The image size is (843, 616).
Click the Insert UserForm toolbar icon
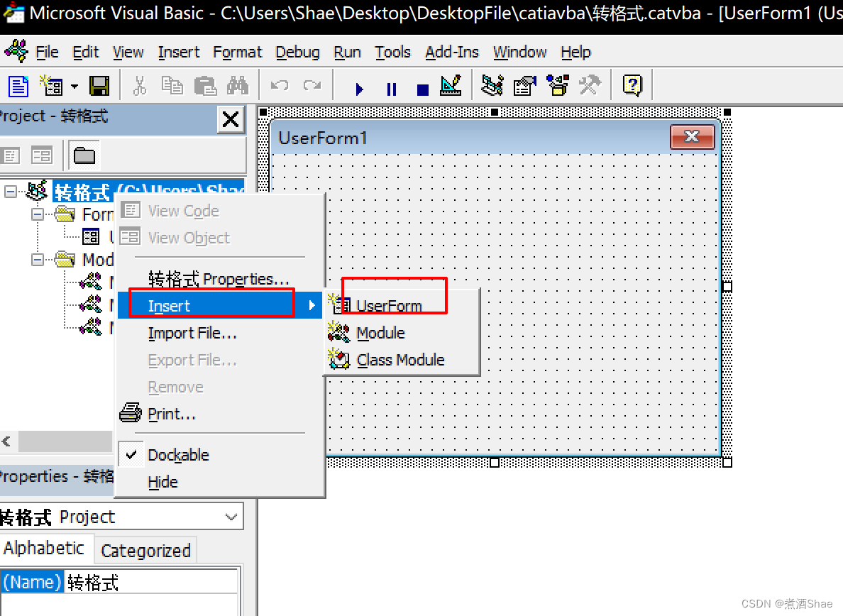pos(51,86)
